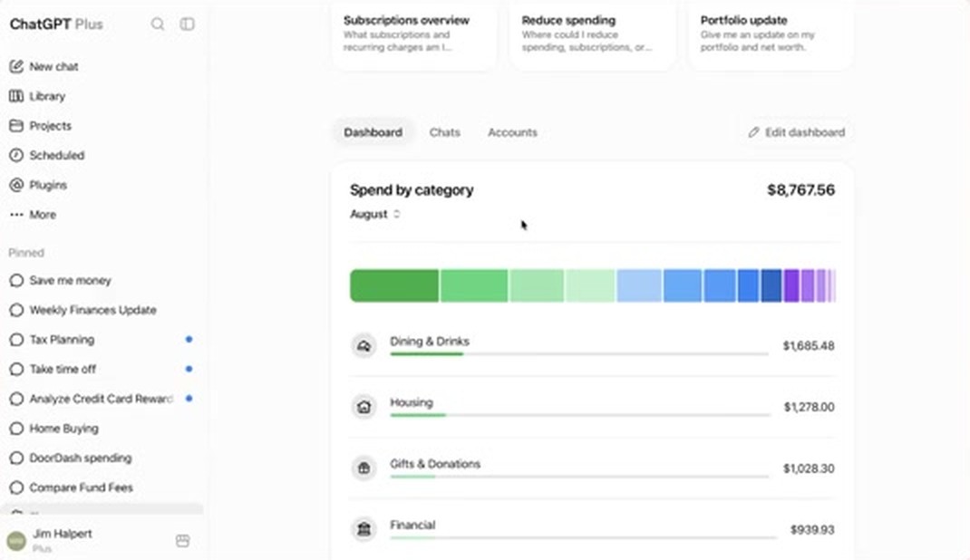Click the Dining & Drinks category icon
The image size is (970, 560).
(364, 345)
